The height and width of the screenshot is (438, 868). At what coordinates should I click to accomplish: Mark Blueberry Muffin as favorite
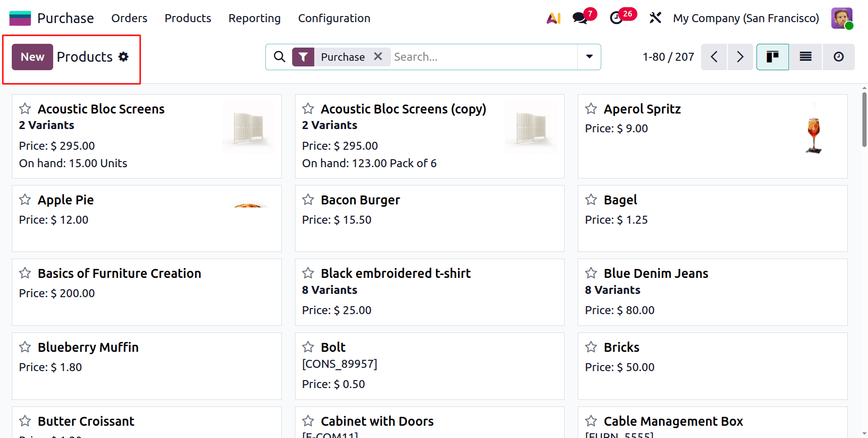click(x=25, y=347)
